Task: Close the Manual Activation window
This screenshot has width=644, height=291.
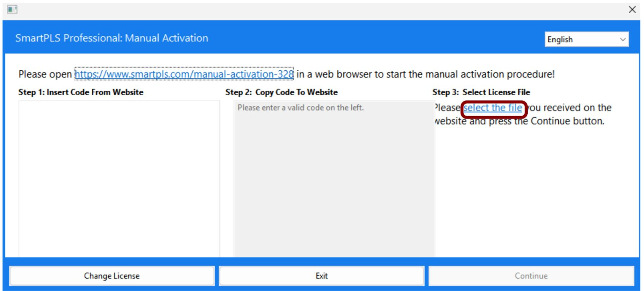Action: (x=632, y=9)
